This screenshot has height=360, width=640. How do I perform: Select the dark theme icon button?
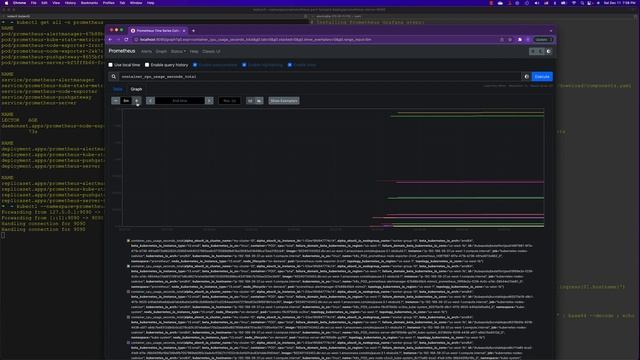(541, 51)
